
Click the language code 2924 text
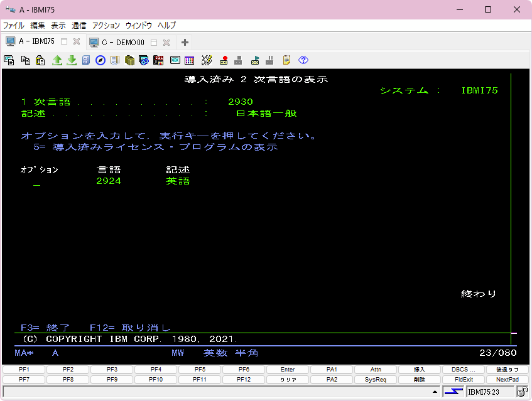point(109,181)
